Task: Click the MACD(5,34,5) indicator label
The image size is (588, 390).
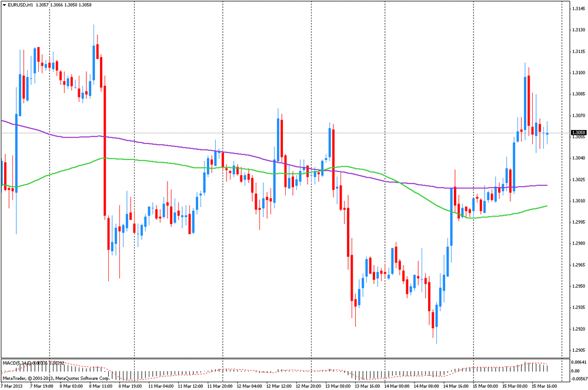Action: click(x=17, y=363)
